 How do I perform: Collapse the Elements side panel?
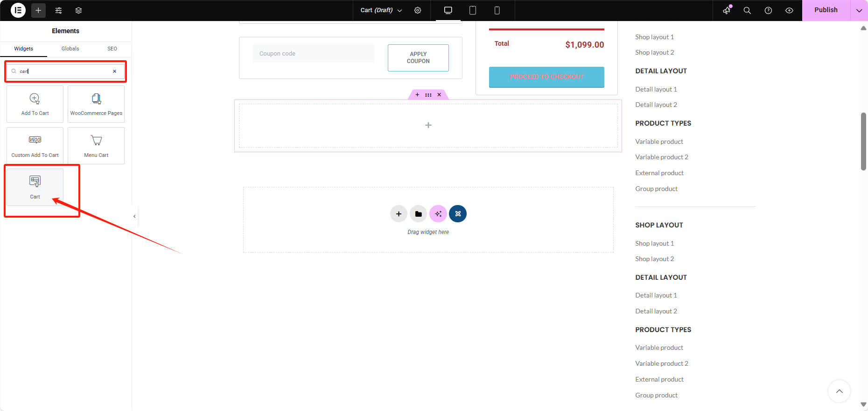[x=134, y=216]
